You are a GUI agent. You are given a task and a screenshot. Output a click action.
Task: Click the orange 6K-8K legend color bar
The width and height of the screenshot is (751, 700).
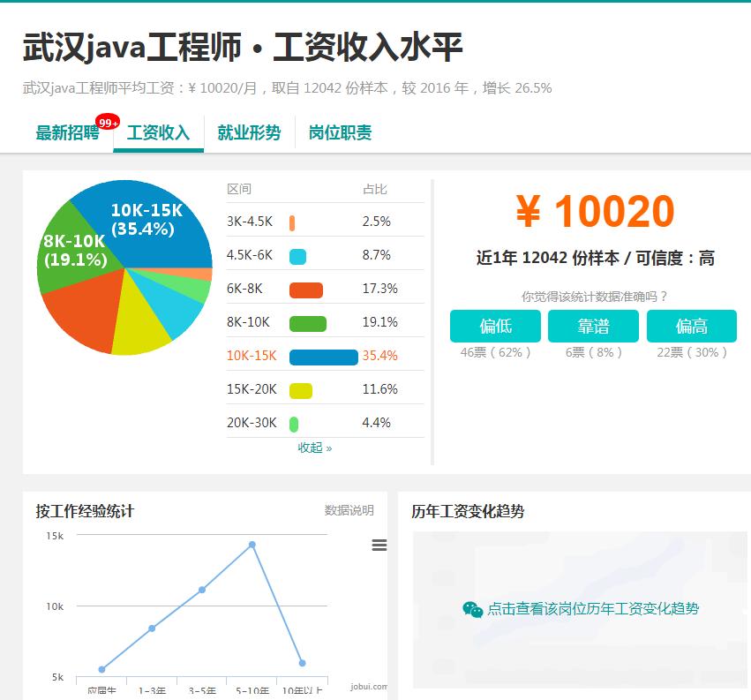(x=304, y=288)
